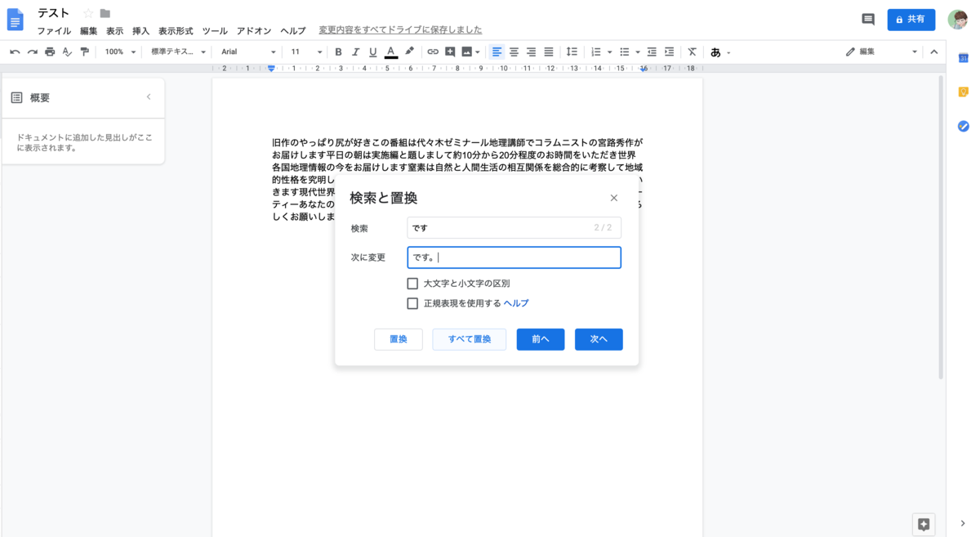Open the insert link tool
This screenshot has height=537, width=980.
tap(433, 51)
